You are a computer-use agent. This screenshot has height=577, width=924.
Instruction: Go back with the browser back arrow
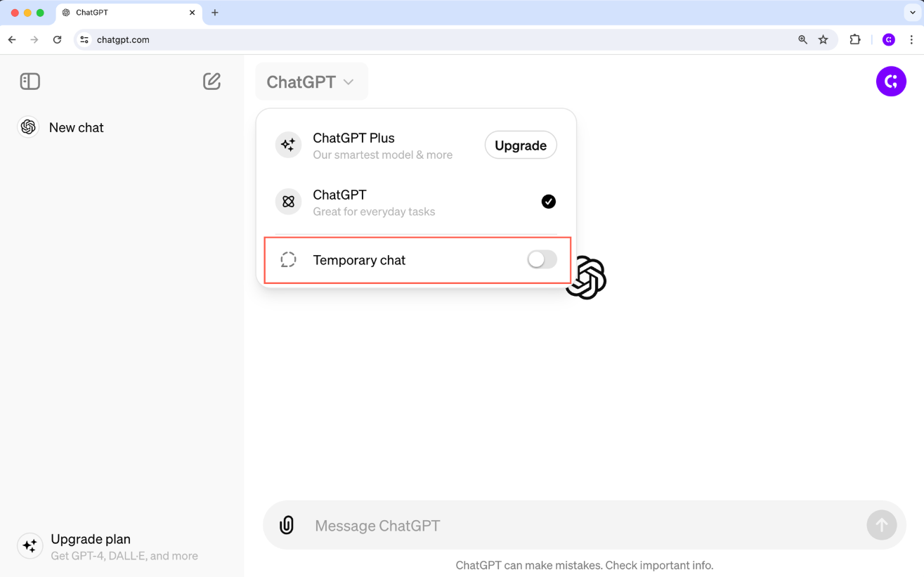(12, 40)
